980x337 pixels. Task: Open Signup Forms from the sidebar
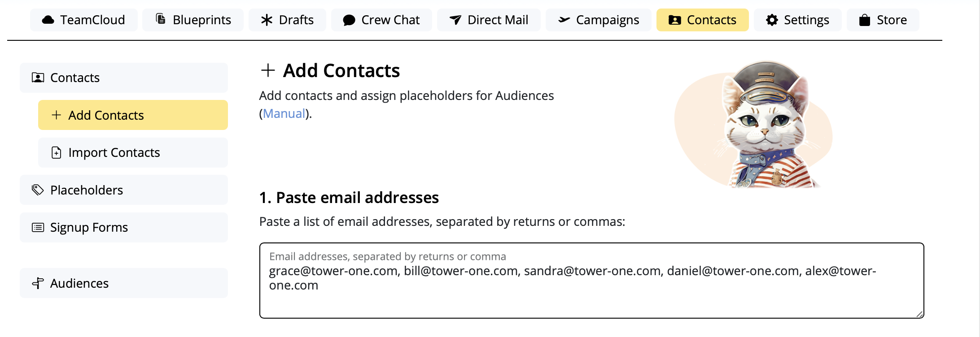click(124, 227)
